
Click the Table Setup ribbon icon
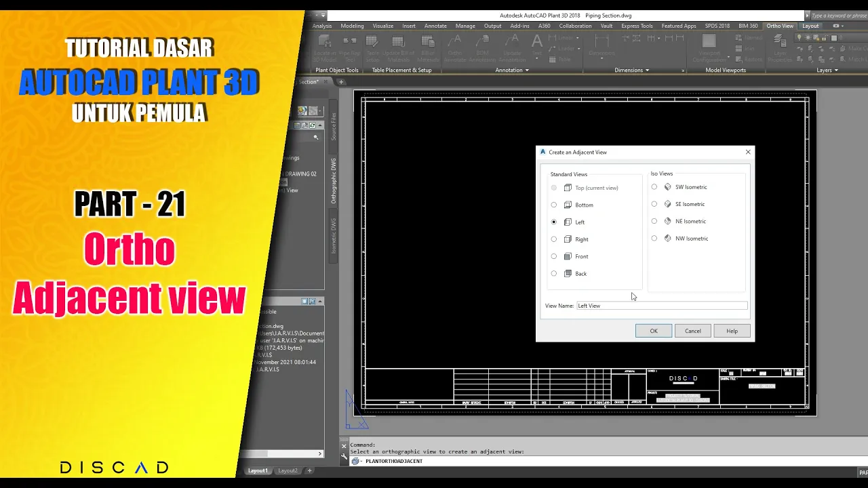tap(372, 41)
